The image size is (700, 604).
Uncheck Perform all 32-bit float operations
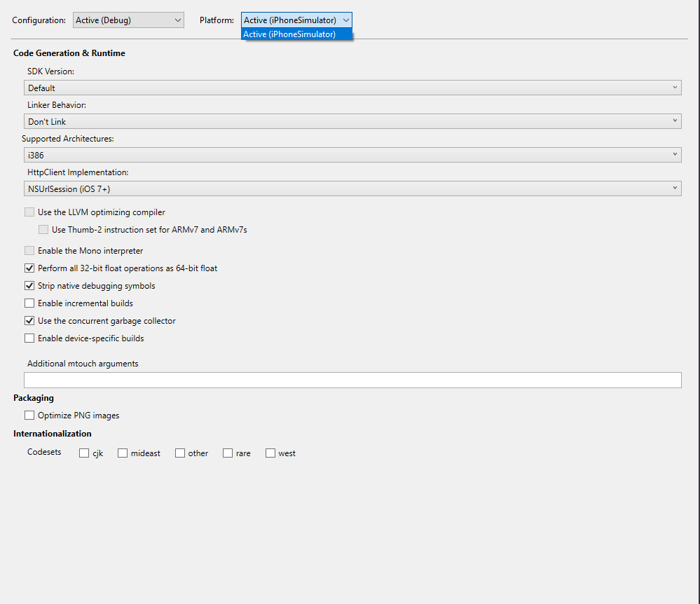(29, 268)
